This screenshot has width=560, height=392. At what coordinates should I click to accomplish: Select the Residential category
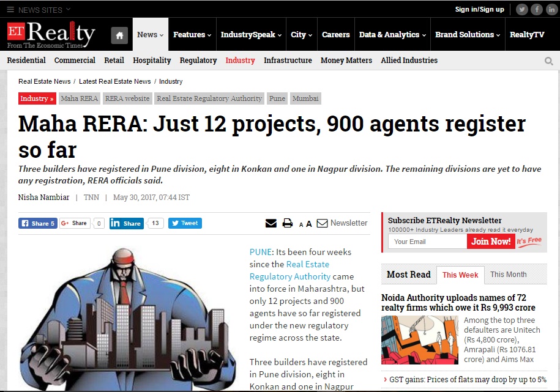coord(26,61)
